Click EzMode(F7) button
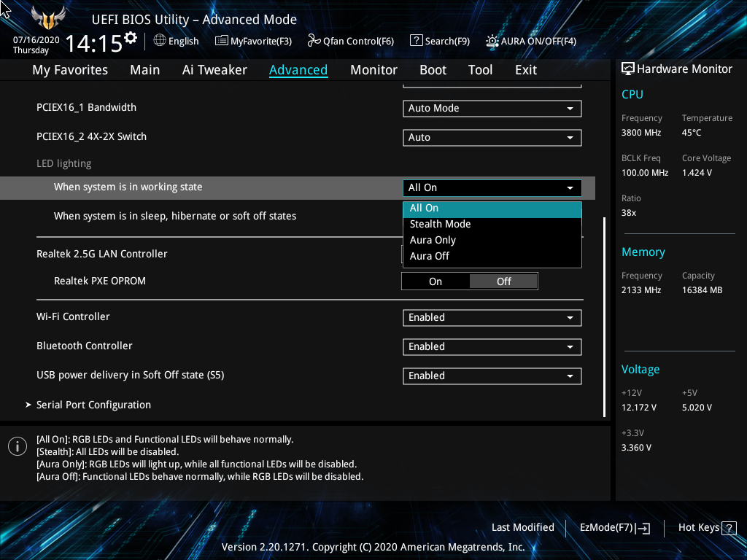Screen dimensions: 747x560 pyautogui.click(x=614, y=528)
